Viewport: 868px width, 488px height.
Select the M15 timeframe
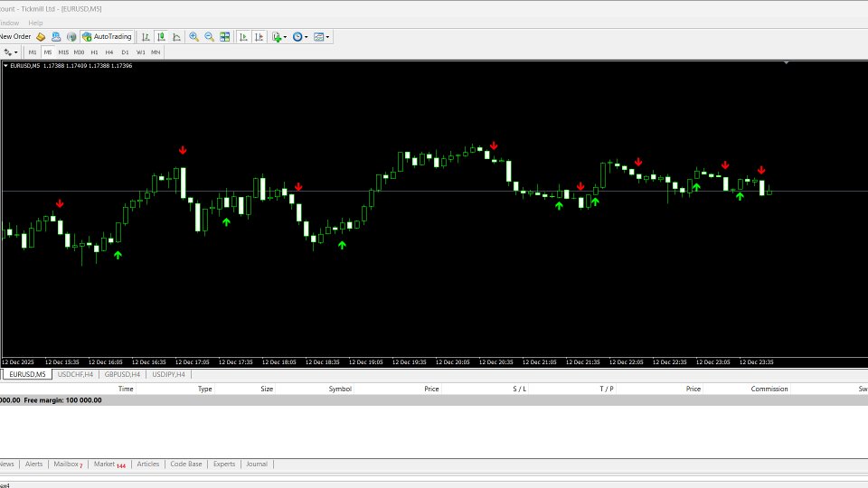[63, 52]
